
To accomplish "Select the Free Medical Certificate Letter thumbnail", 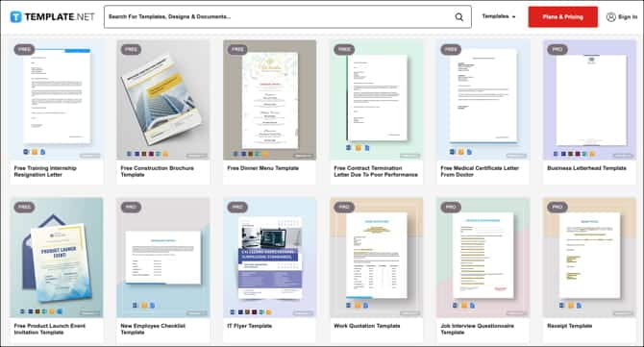I will pos(483,99).
